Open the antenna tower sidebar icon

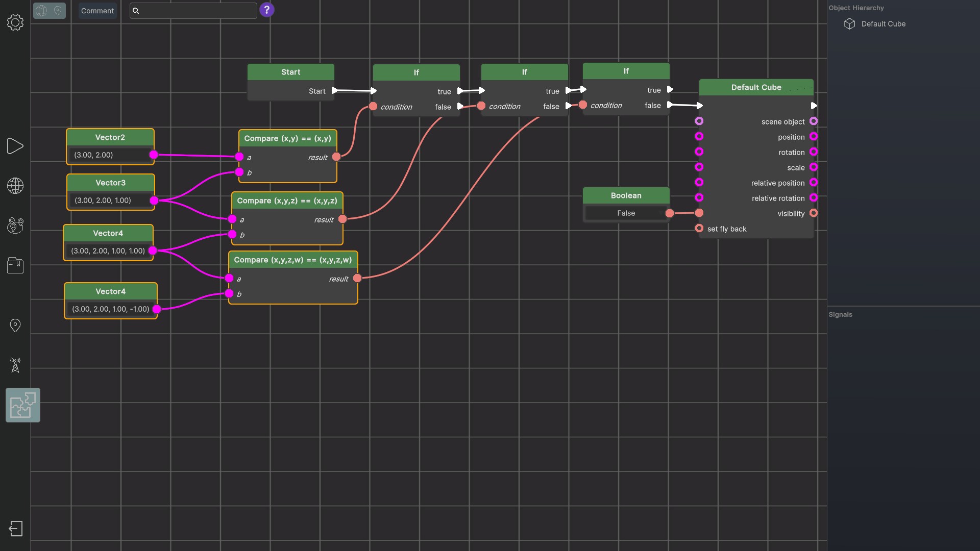[15, 365]
